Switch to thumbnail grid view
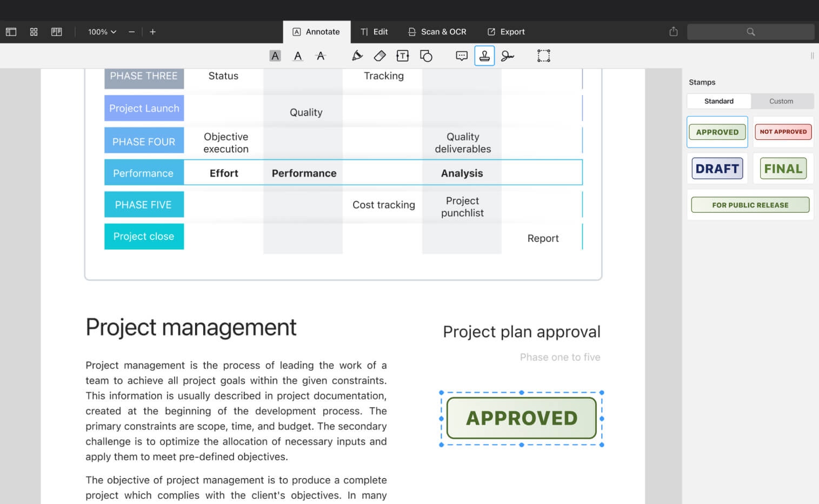Viewport: 819px width, 504px height. click(34, 32)
